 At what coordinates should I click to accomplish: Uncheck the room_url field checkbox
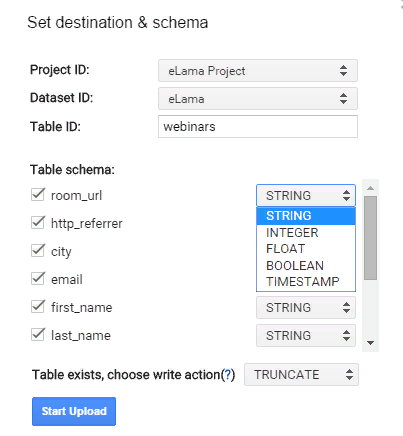pos(38,194)
